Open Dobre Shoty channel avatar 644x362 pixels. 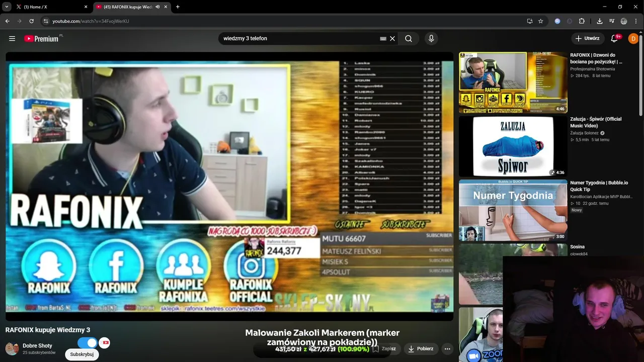(x=12, y=348)
